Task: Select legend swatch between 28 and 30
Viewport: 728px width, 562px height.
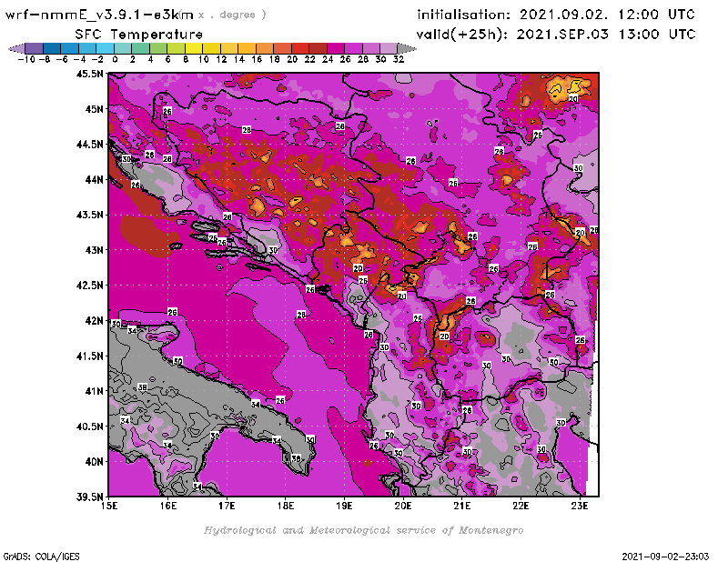Action: pyautogui.click(x=370, y=48)
